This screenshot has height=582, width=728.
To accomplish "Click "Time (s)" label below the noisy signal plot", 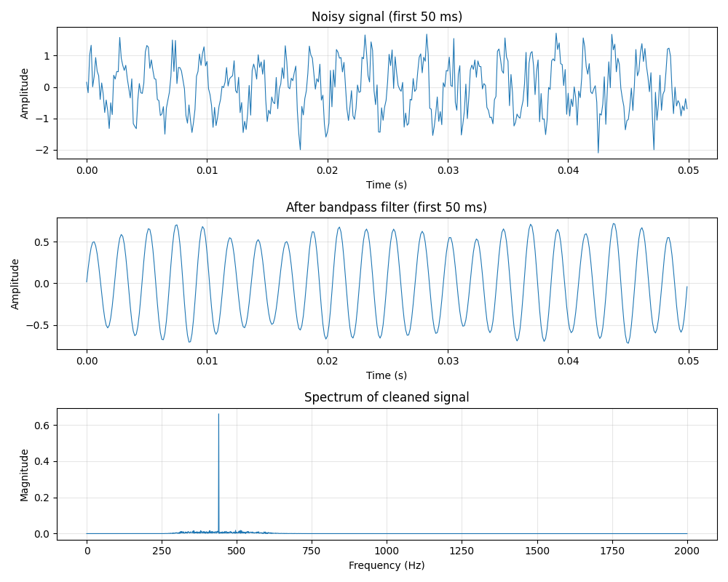I will click(387, 185).
